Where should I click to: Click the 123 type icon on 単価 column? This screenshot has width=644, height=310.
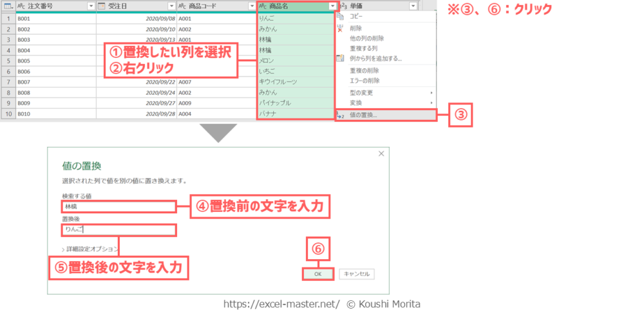click(x=343, y=6)
